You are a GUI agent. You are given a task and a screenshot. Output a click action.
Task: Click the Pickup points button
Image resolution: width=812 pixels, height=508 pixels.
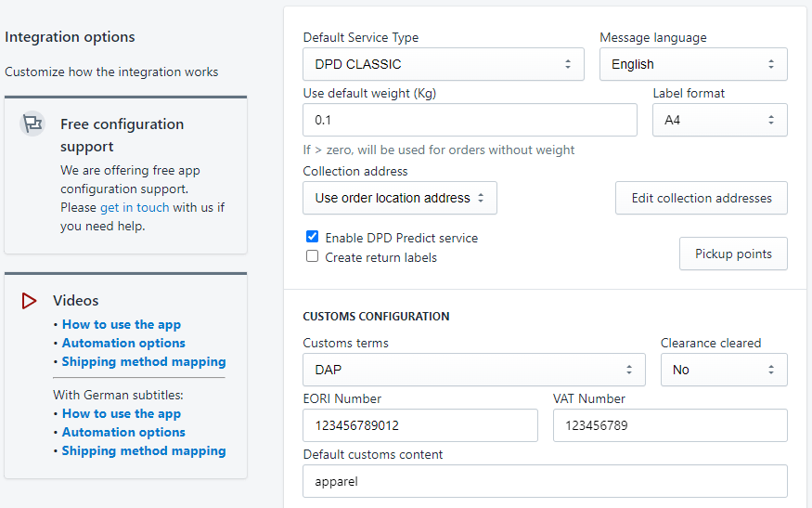[733, 254]
